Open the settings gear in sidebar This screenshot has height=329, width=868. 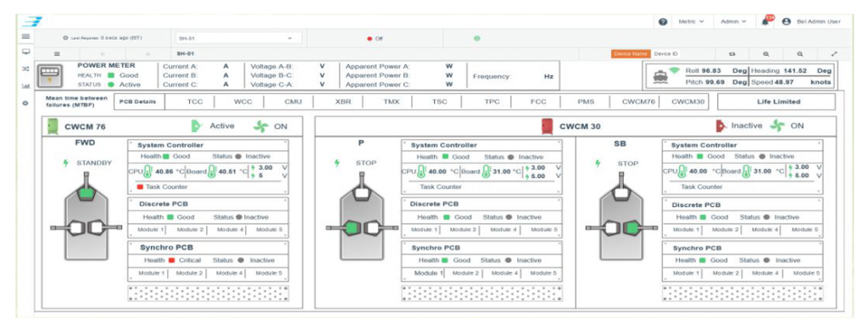point(25,103)
